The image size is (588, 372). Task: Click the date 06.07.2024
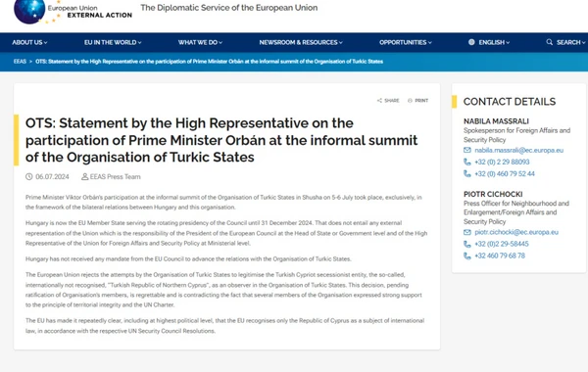click(52, 177)
